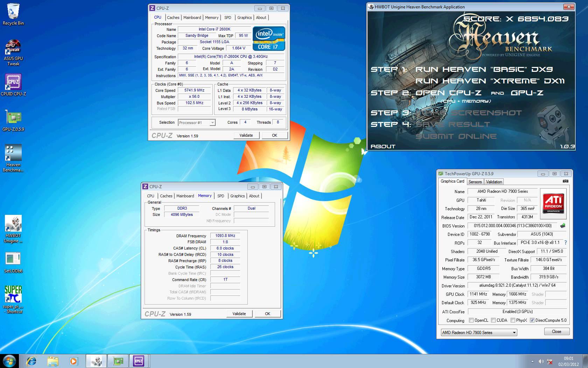The height and width of the screenshot is (368, 588).
Task: Click the BIOS save chip icon in GPU-Z
Action: click(x=563, y=226)
